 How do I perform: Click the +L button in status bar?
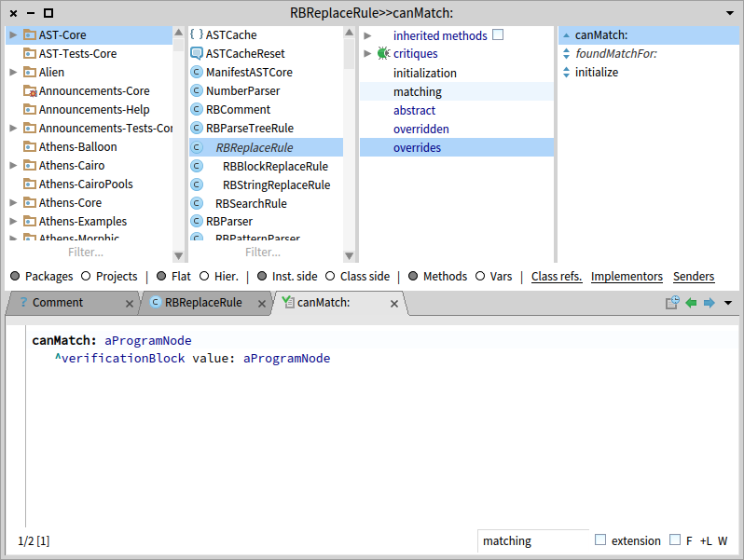point(706,540)
